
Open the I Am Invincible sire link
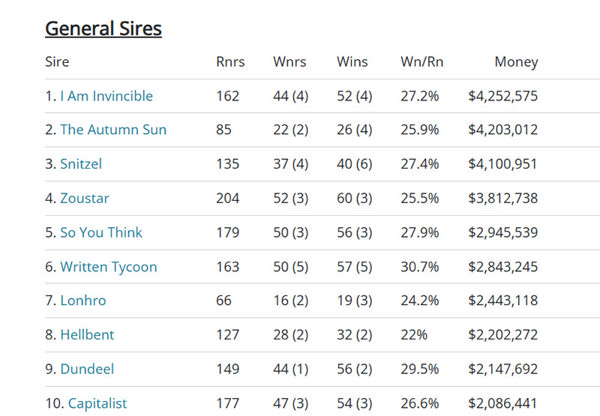(106, 96)
